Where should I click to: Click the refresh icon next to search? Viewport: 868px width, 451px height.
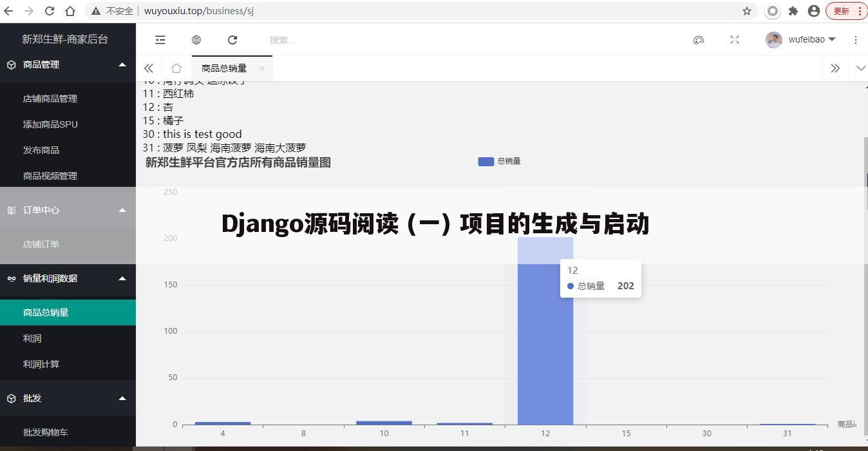click(x=232, y=39)
